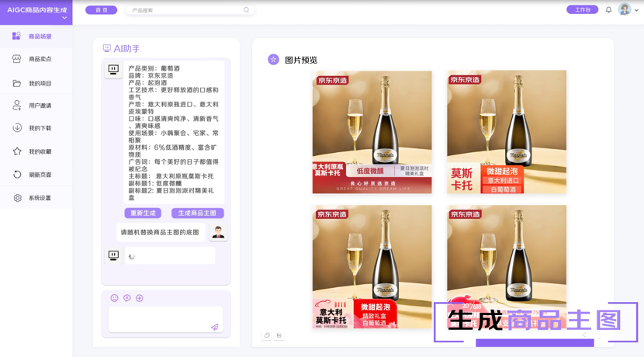Viewport: 644px width, 357px height.
Task: Click the 系统设置 gear icon
Action: tap(17, 198)
